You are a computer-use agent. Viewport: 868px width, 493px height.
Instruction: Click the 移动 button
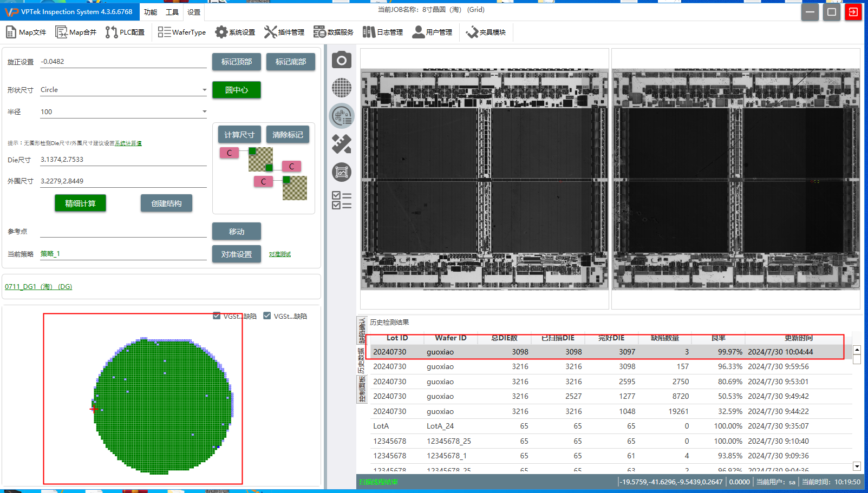click(x=237, y=232)
